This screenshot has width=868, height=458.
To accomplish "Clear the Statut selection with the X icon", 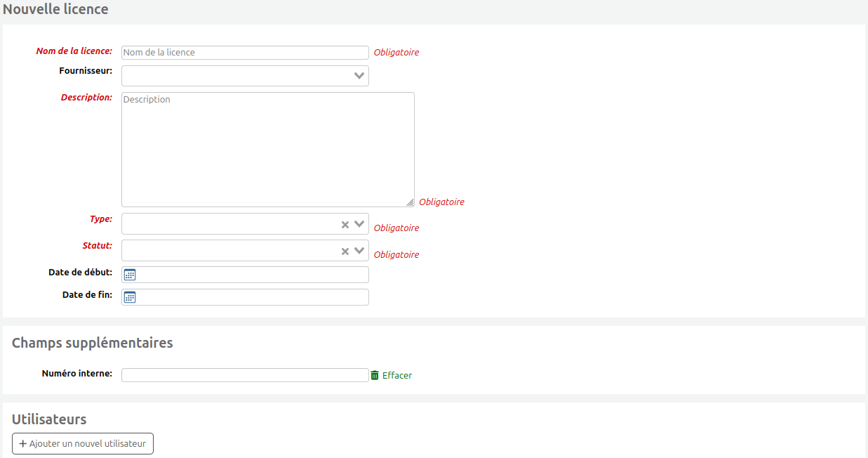I will coord(345,251).
